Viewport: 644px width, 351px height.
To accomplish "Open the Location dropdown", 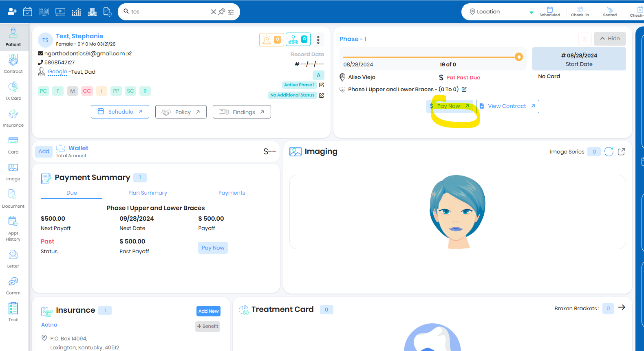I will (501, 12).
